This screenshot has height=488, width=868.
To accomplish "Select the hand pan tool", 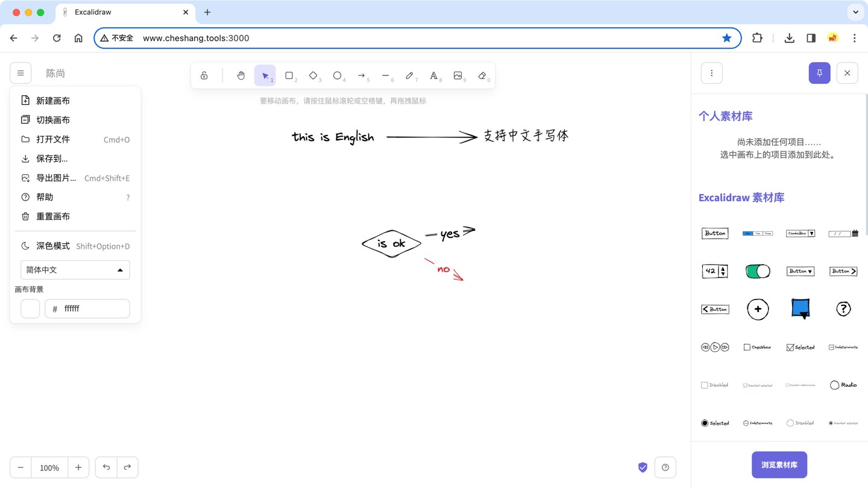I will (x=241, y=75).
